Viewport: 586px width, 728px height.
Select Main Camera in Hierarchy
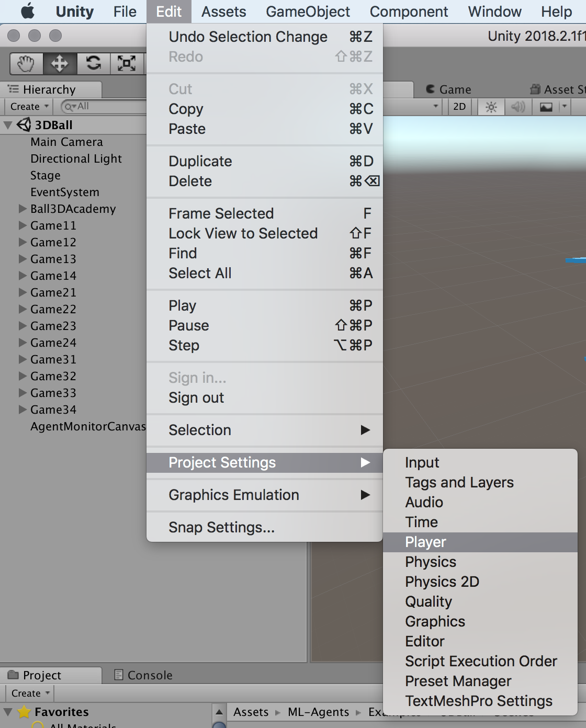click(x=66, y=142)
